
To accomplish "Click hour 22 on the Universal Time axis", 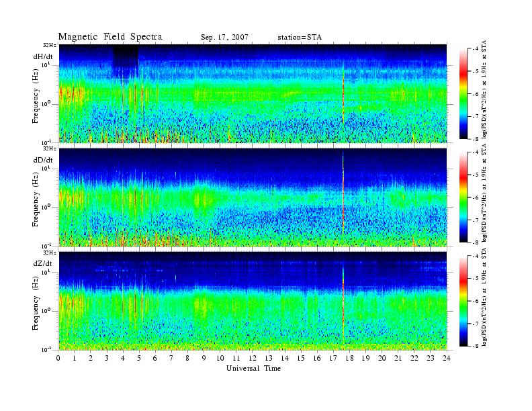I will tap(414, 358).
